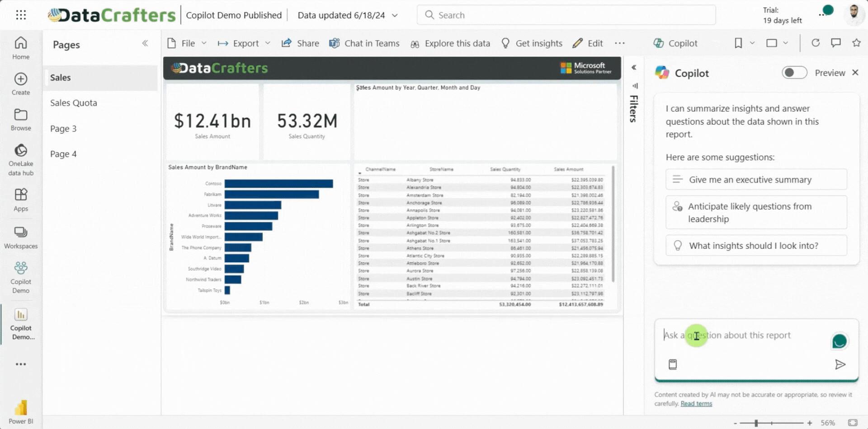The image size is (868, 429).
Task: Click the Copilot button in toolbar
Action: click(675, 43)
